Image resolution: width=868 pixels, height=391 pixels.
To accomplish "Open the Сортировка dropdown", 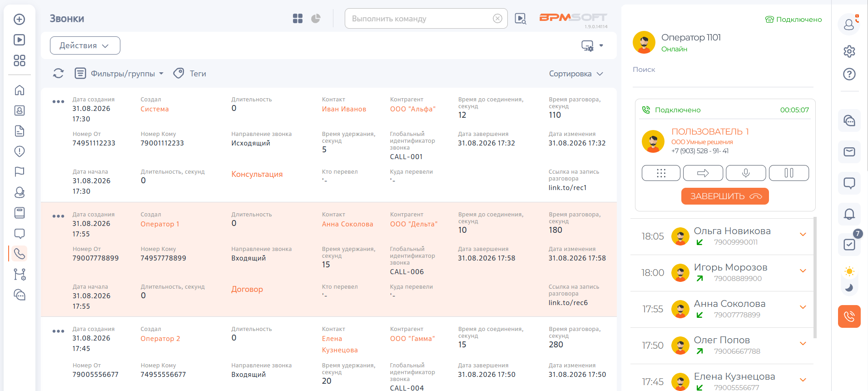I will point(576,74).
